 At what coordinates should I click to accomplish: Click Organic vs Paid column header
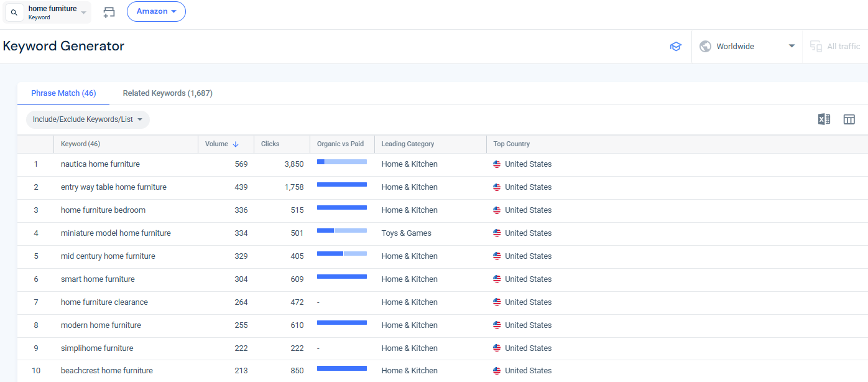[x=340, y=144]
